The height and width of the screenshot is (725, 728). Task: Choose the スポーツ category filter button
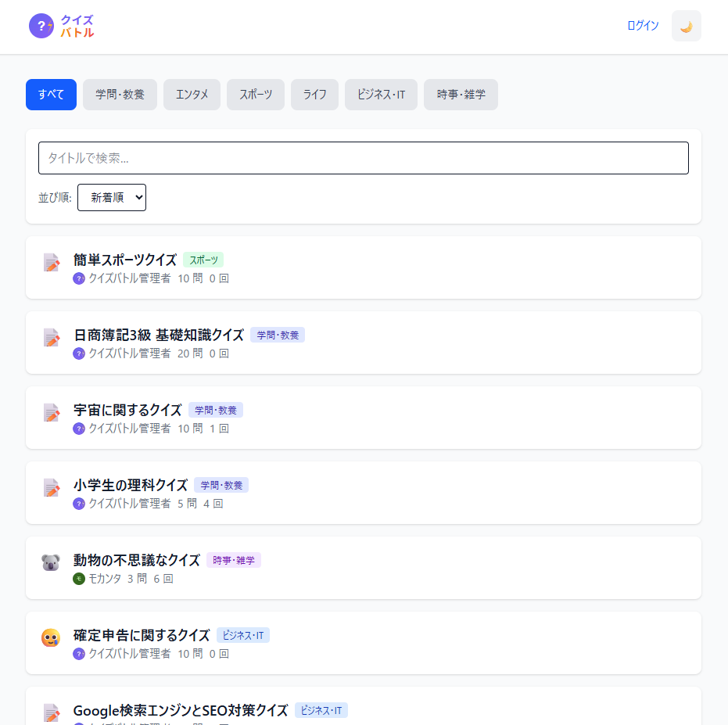[256, 95]
